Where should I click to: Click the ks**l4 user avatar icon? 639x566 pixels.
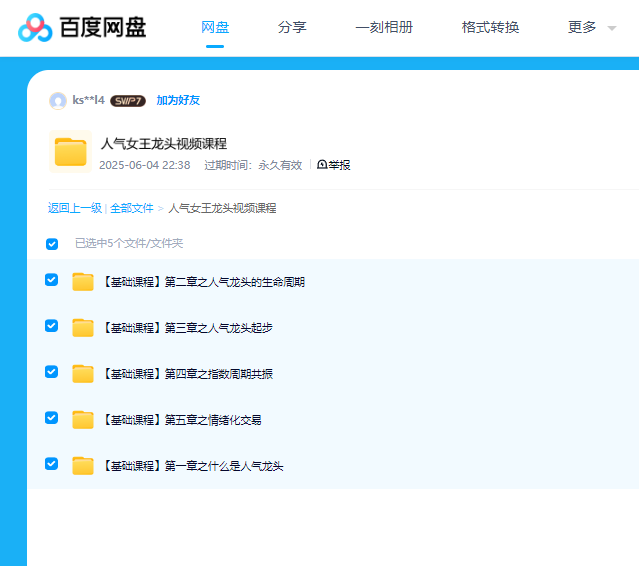[x=58, y=101]
